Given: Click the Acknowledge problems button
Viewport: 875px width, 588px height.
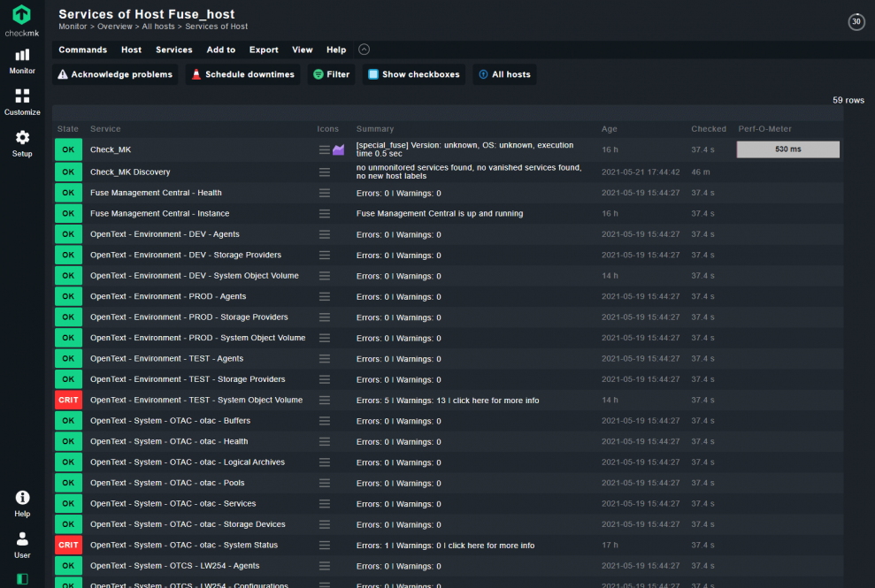Looking at the screenshot, I should pyautogui.click(x=114, y=74).
